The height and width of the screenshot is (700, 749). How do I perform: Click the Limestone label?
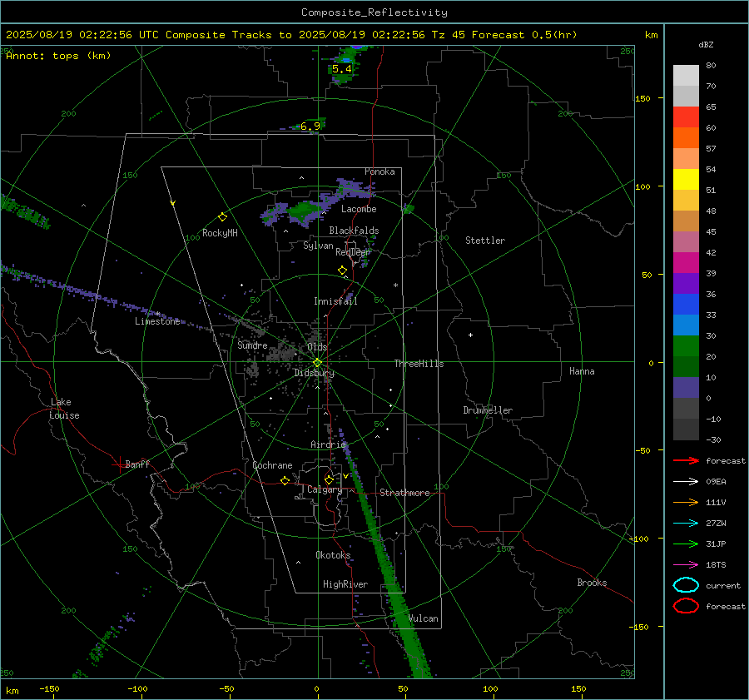coord(157,321)
